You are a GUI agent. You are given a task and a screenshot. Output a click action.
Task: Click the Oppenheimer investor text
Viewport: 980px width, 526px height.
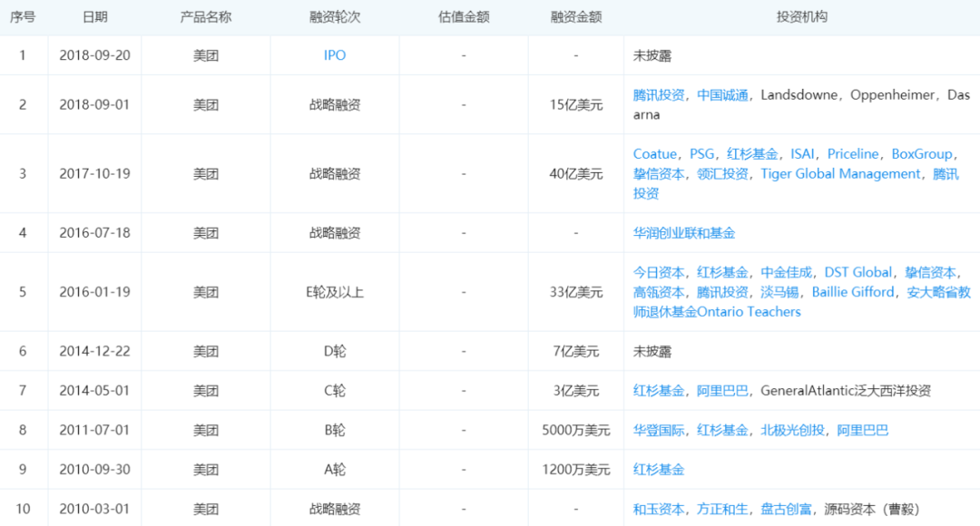[893, 95]
